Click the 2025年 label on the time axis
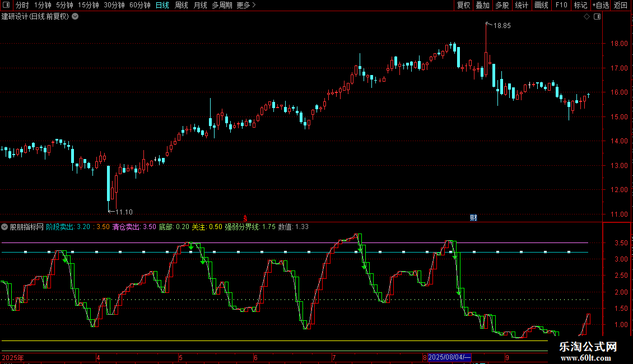 tap(13, 357)
